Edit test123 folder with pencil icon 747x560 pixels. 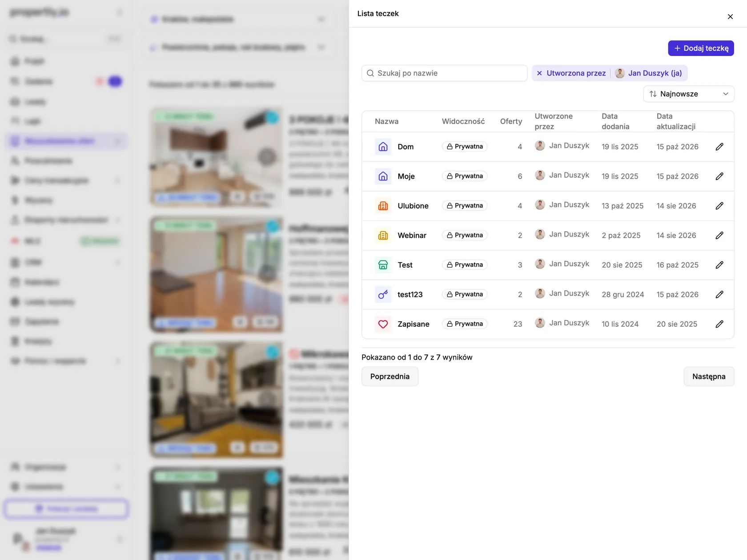pyautogui.click(x=719, y=294)
